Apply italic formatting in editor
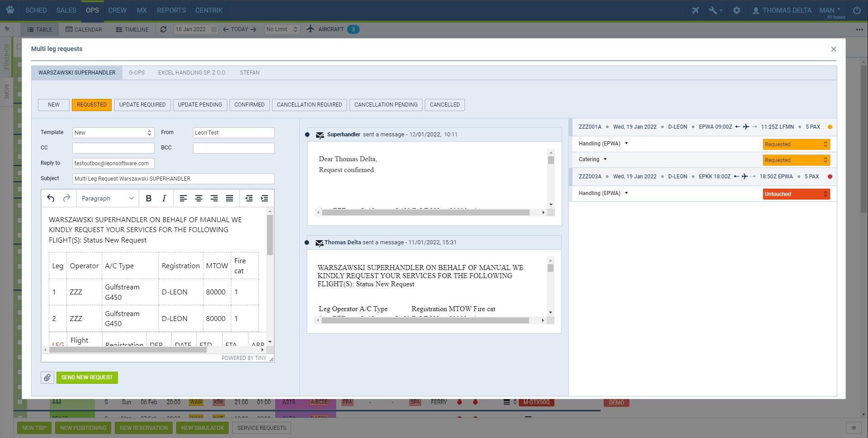 (164, 198)
